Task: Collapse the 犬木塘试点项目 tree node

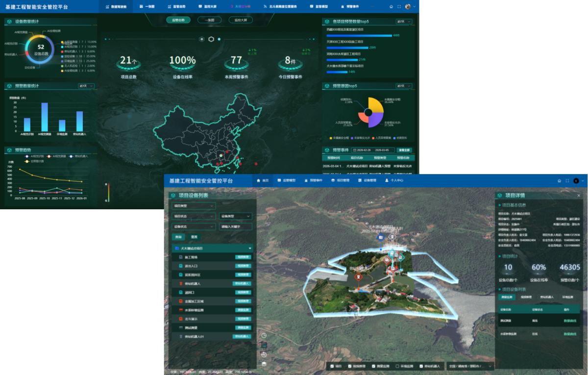Action: click(x=250, y=249)
